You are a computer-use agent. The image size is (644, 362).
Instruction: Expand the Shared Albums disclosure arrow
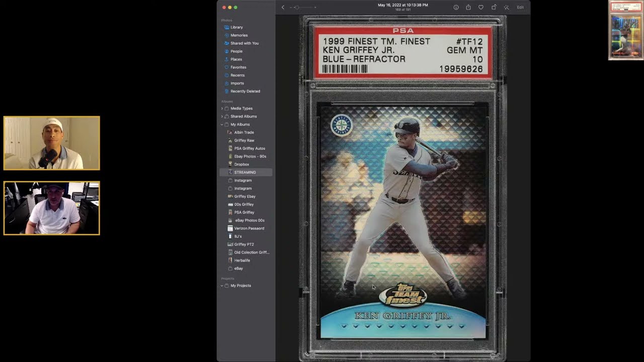(x=222, y=117)
